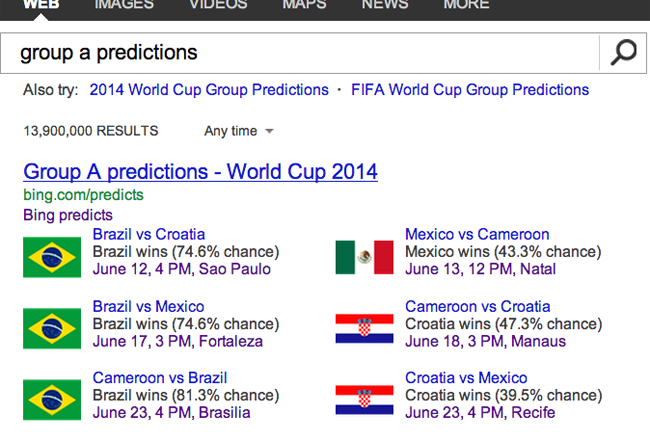650x432 pixels.
Task: Open the Croatia vs Mexico match link
Action: coord(466,378)
